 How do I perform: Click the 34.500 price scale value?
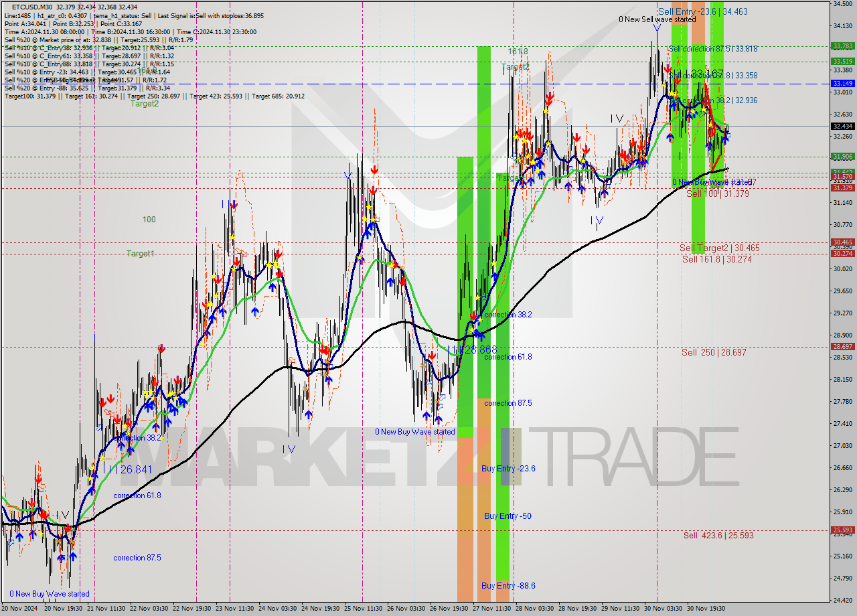coord(842,4)
